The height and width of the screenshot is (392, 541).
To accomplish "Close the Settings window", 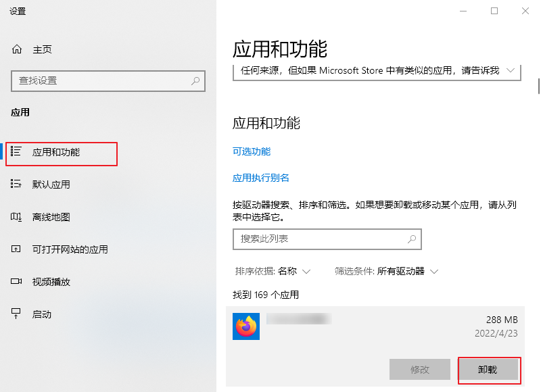I will click(x=525, y=11).
